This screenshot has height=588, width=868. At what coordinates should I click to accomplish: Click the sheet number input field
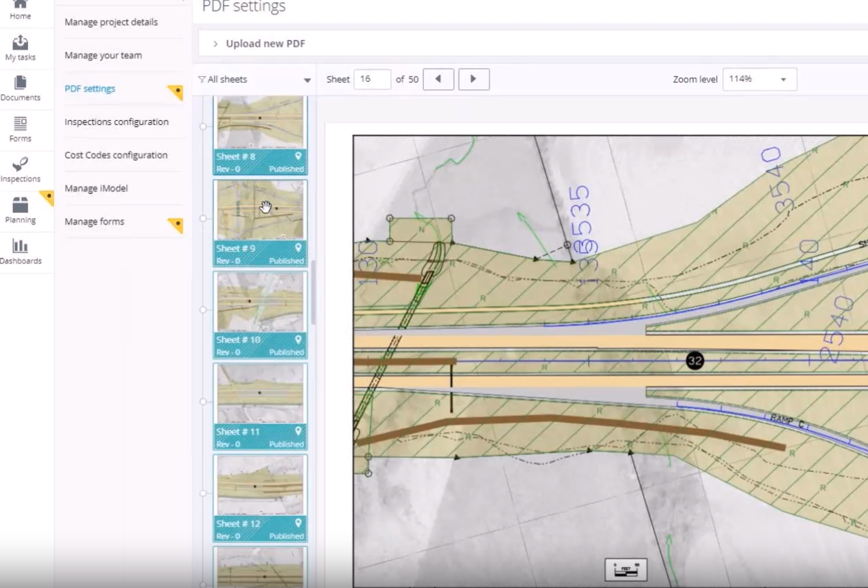point(372,79)
